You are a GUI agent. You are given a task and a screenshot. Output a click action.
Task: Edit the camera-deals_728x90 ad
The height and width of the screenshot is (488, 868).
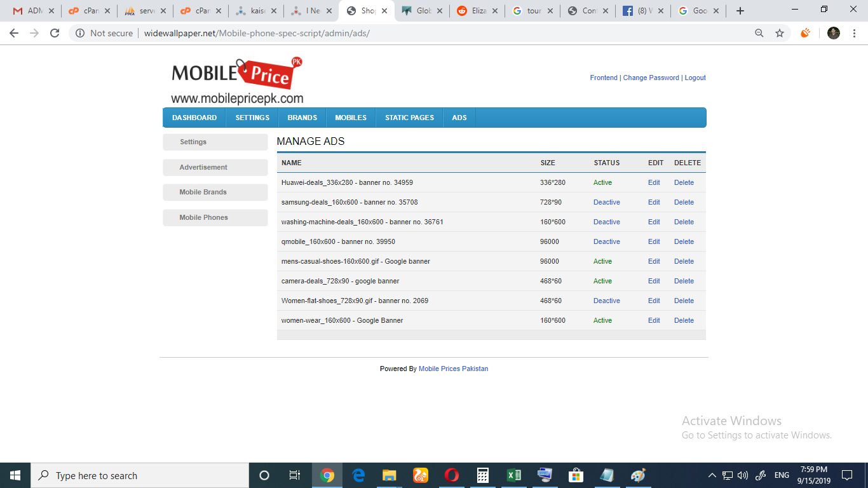pos(654,281)
